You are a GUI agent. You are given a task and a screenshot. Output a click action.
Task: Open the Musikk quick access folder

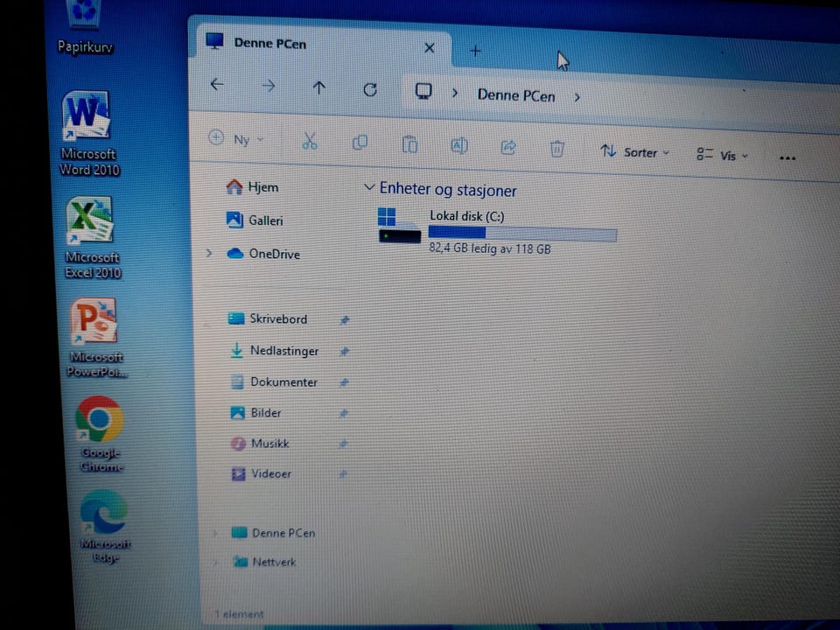[x=260, y=443]
